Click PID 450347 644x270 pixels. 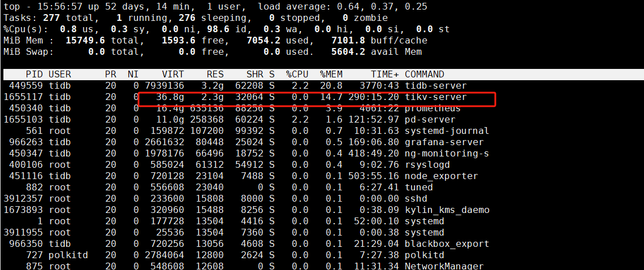(x=25, y=154)
